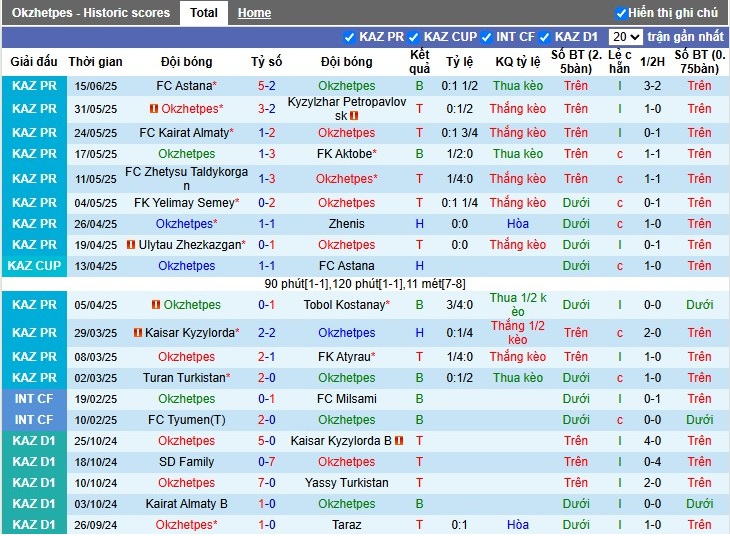Switch to the Total tab
The width and height of the screenshot is (730, 536).
click(x=203, y=13)
